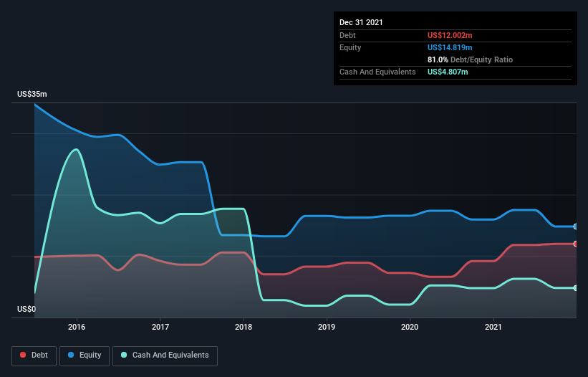The width and height of the screenshot is (588, 377).
Task: Click the US$4.807m cash value
Action: click(x=448, y=72)
